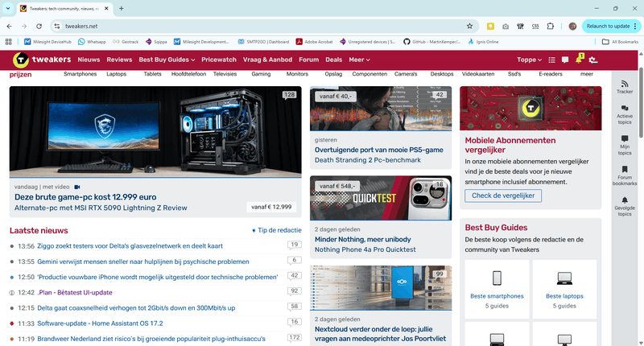Open Home Assistant OS 17.2 update
Viewport: 644px width, 346px height.
coord(100,323)
